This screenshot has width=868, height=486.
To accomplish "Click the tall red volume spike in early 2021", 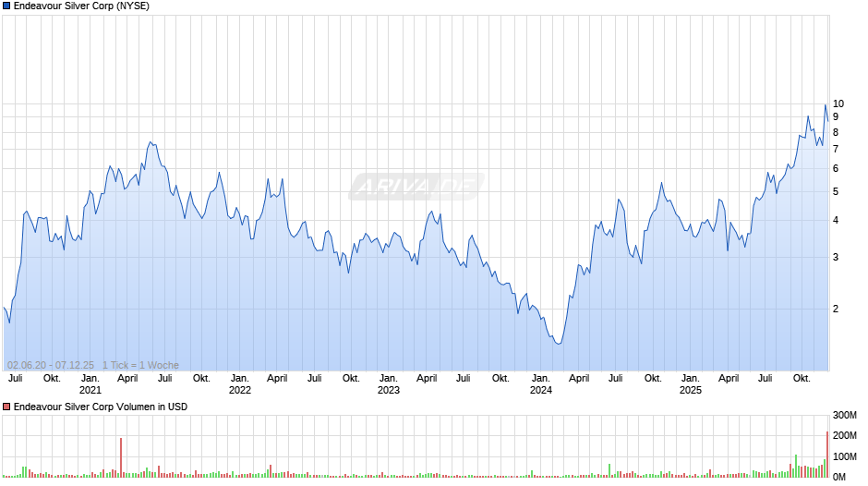I will (121, 457).
